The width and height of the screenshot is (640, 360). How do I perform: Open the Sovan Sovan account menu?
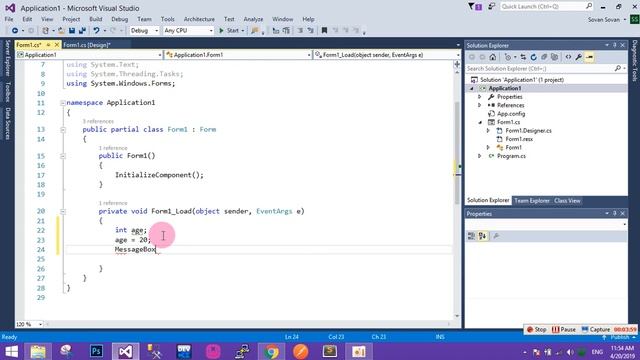tap(607, 20)
